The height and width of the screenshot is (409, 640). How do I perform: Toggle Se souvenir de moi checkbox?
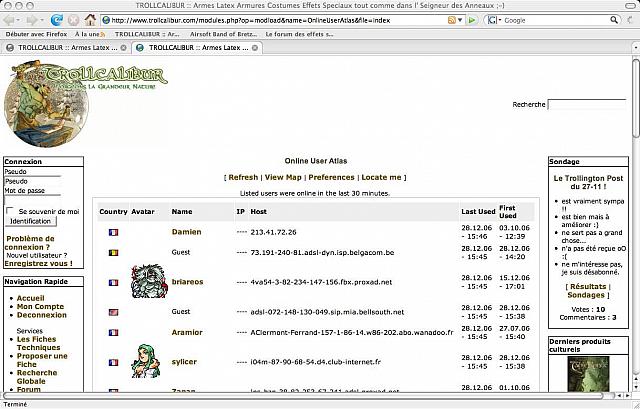coord(10,211)
